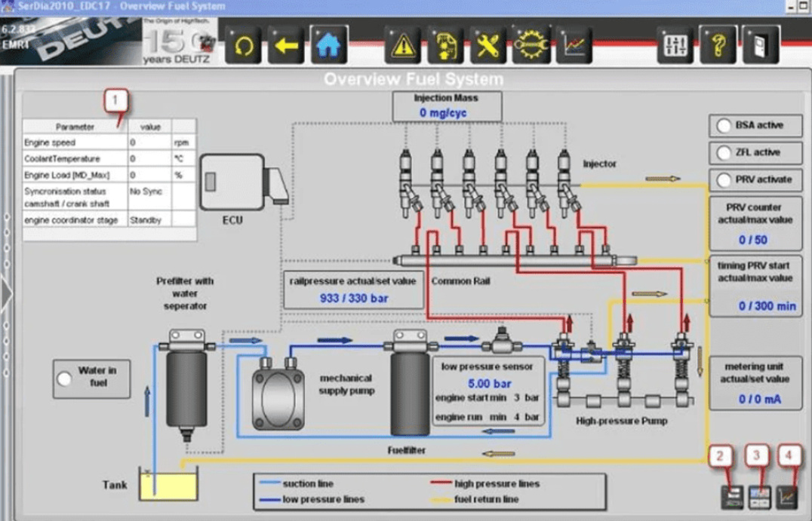
Task: Open fault codes via warning triangle icon
Action: click(403, 45)
